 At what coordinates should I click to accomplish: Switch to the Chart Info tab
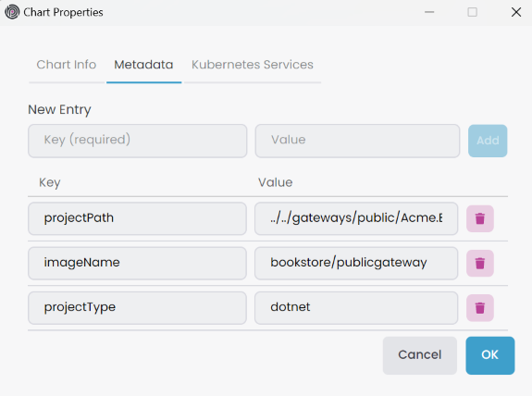click(x=67, y=65)
